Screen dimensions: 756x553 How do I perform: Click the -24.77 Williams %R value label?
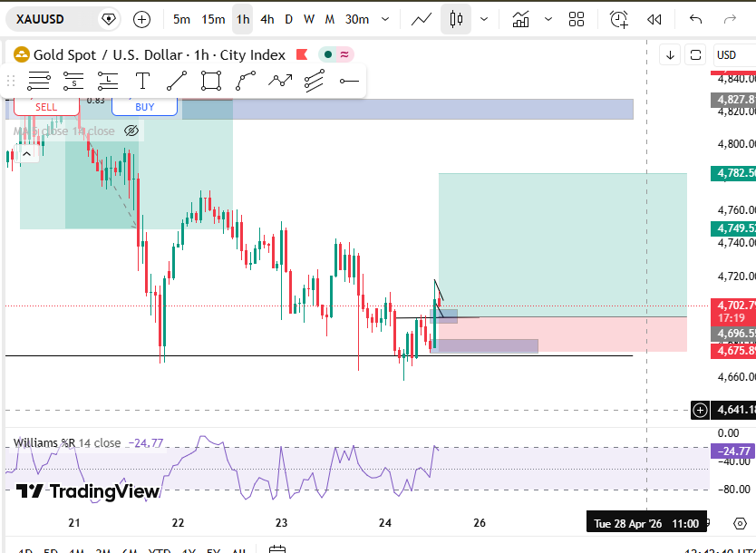point(733,451)
